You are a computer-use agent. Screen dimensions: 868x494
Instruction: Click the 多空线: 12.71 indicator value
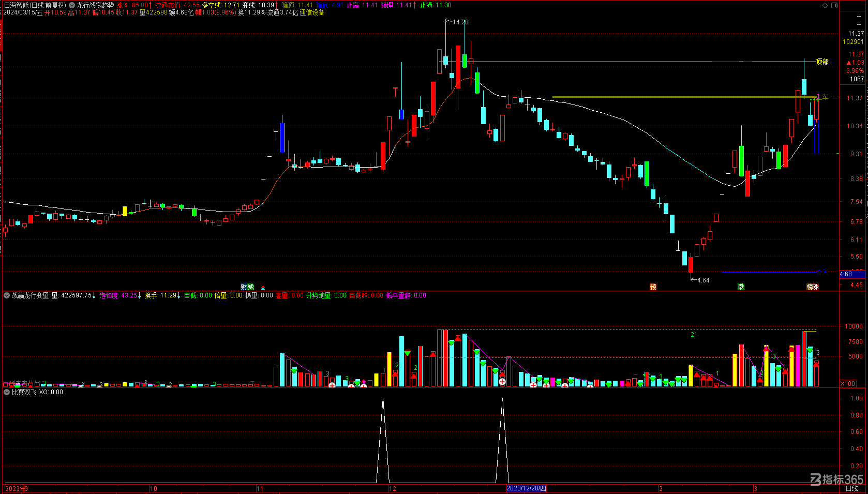[x=221, y=5]
